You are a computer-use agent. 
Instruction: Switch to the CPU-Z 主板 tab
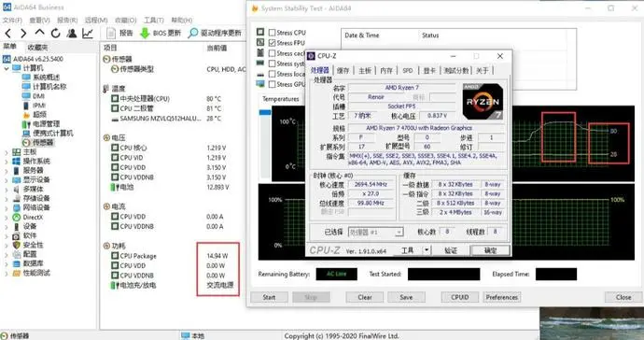coord(365,71)
